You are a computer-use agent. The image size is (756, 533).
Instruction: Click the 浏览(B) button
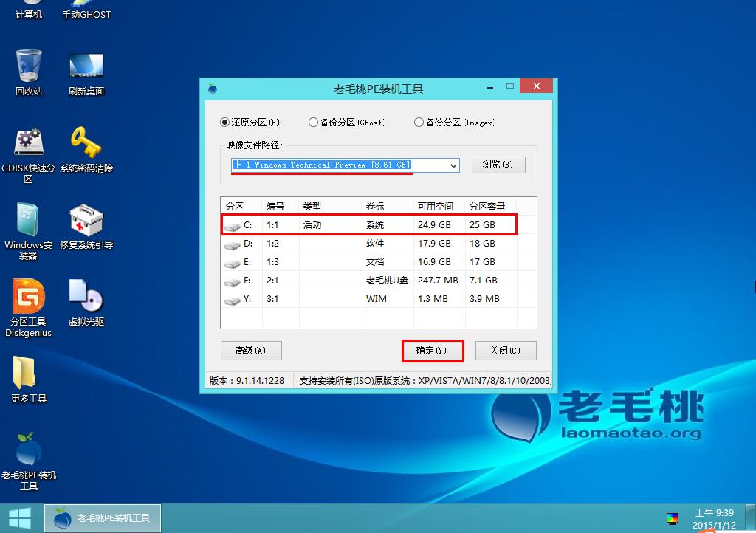(x=498, y=165)
